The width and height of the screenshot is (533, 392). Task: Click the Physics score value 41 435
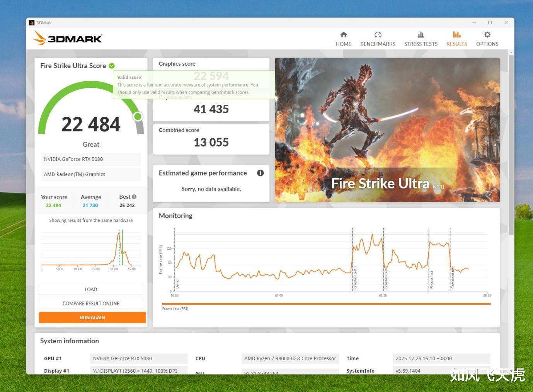[211, 109]
